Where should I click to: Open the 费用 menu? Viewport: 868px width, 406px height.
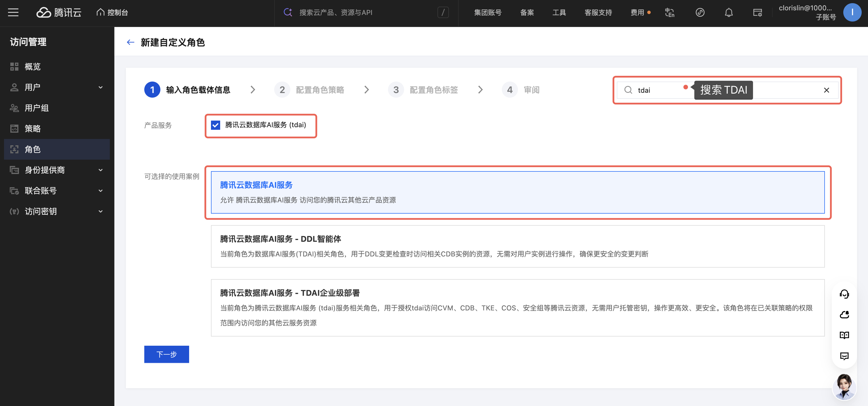click(x=637, y=12)
